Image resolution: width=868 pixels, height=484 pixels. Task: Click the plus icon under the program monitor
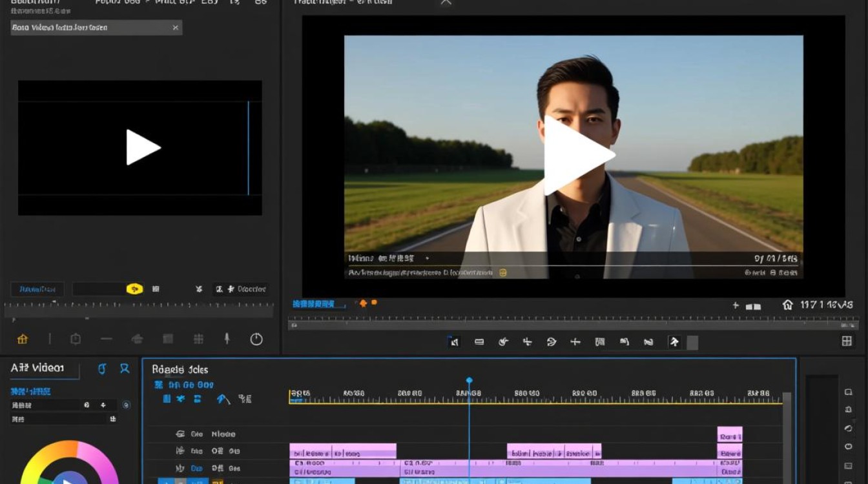coord(736,305)
